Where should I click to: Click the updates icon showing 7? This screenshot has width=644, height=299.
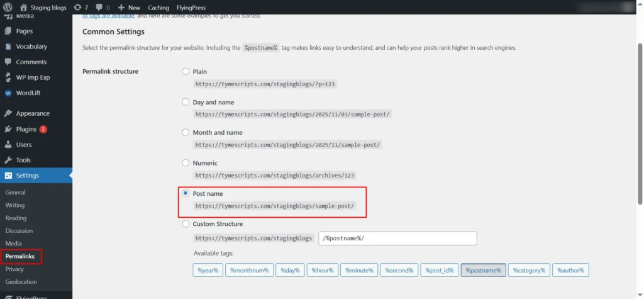coord(77,8)
